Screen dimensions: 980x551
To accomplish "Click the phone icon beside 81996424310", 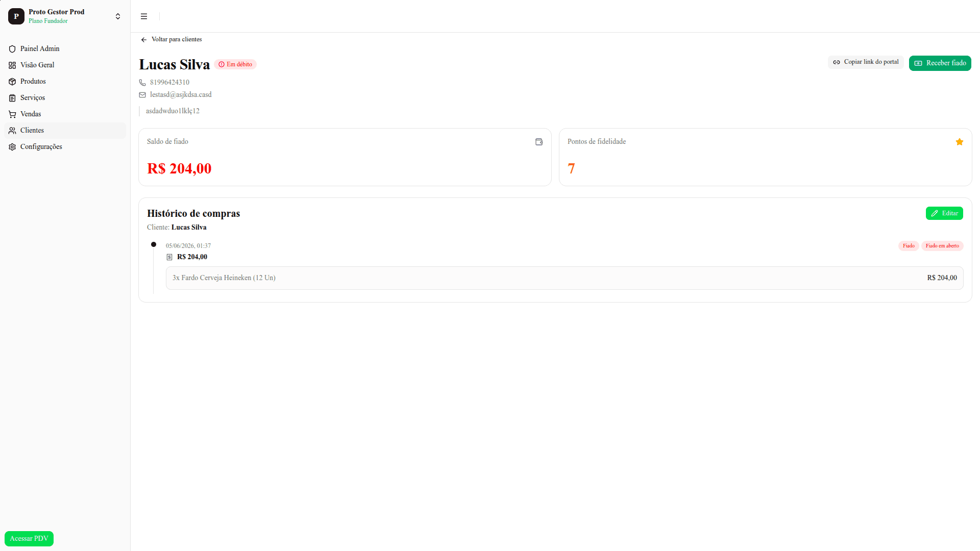I will (142, 83).
